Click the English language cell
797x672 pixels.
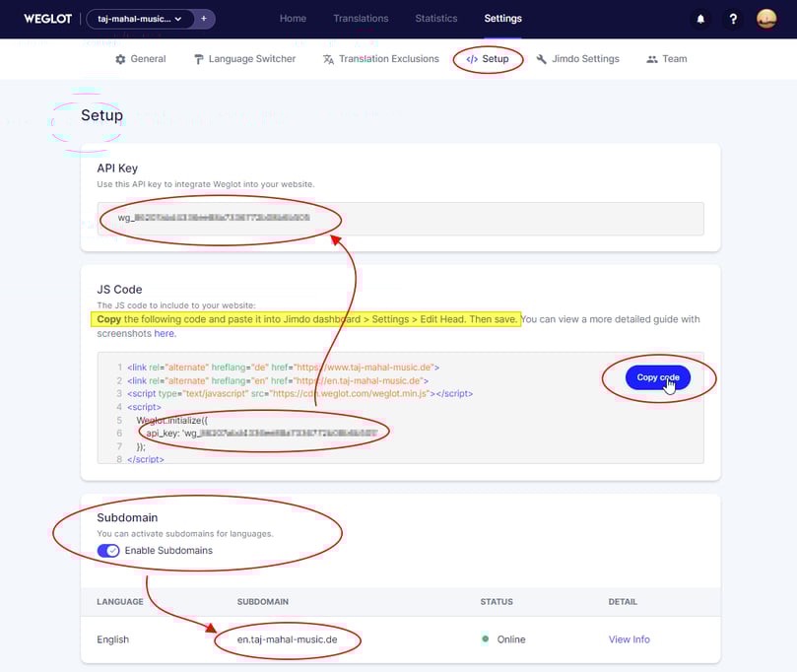pos(113,639)
